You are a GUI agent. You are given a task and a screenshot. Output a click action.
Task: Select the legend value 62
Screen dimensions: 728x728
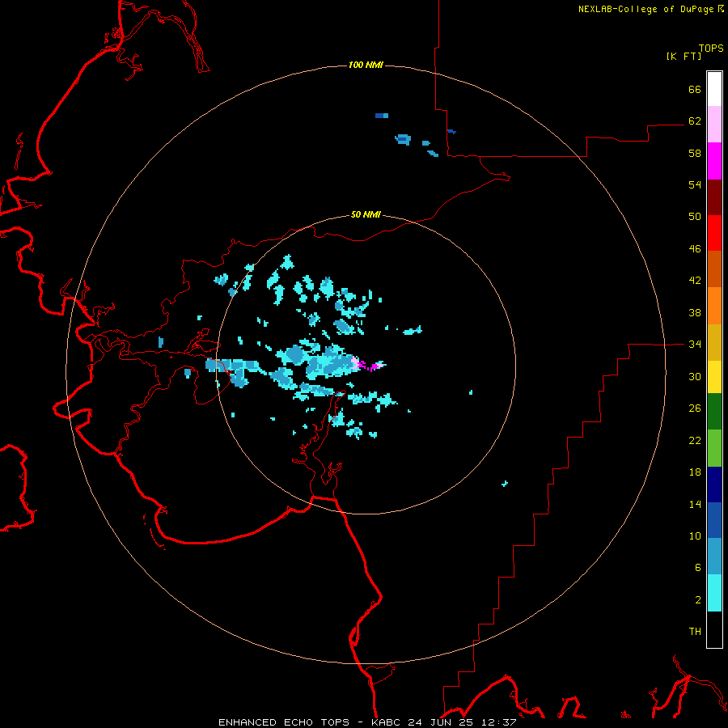tap(695, 121)
